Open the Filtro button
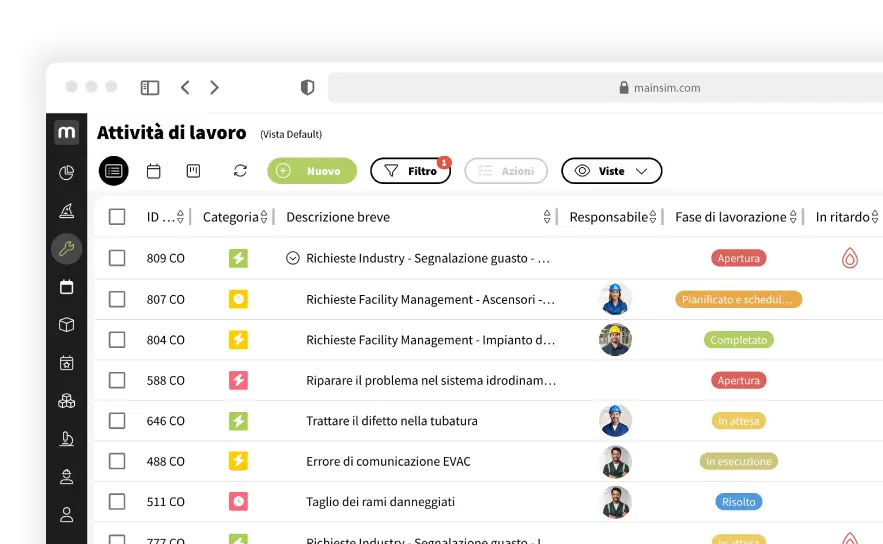This screenshot has height=544, width=883. pos(410,171)
